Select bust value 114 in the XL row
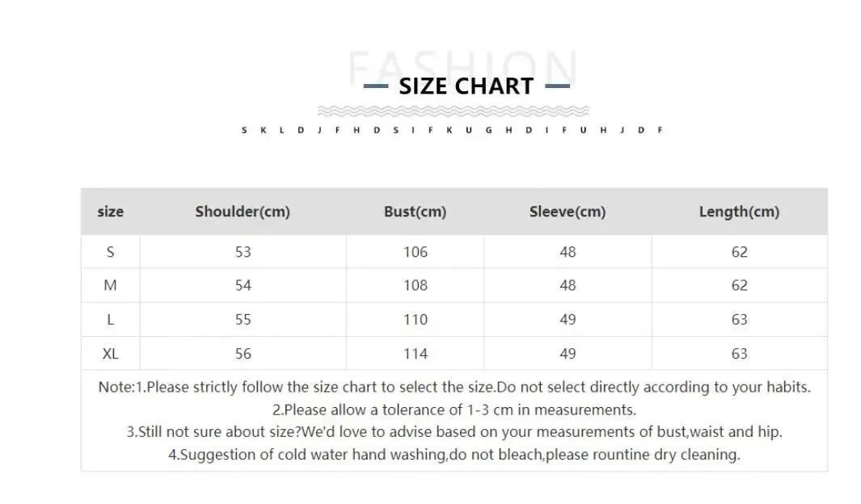This screenshot has width=861, height=504. (x=416, y=354)
